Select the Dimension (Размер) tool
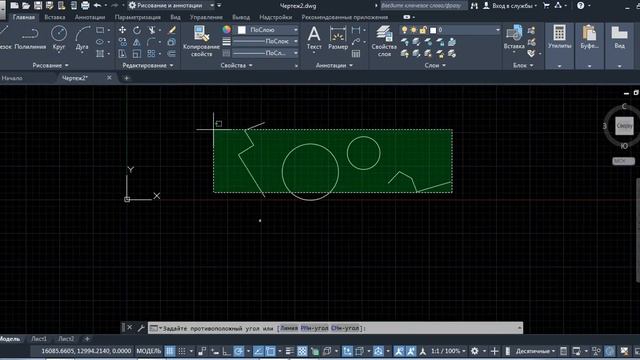Screen dimensions: 640x360 (338, 38)
